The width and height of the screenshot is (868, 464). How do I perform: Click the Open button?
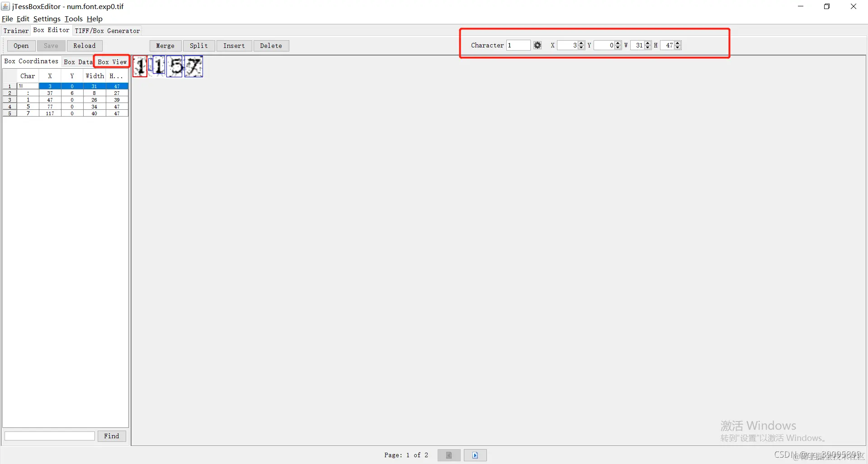pyautogui.click(x=21, y=46)
